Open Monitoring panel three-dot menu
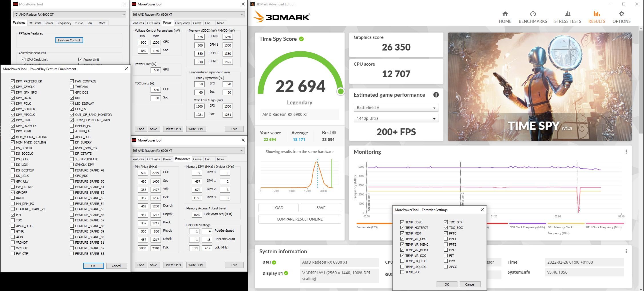Viewport: 644px width, 291px height. coord(626,152)
